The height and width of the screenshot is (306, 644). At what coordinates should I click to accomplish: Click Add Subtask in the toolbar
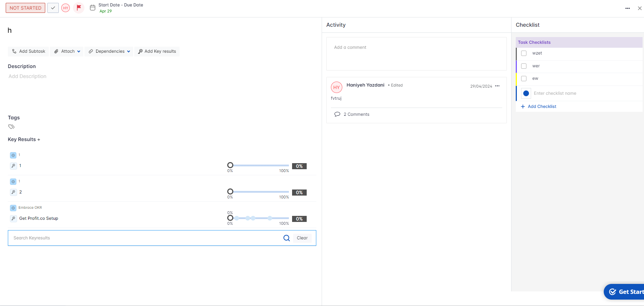click(x=28, y=51)
